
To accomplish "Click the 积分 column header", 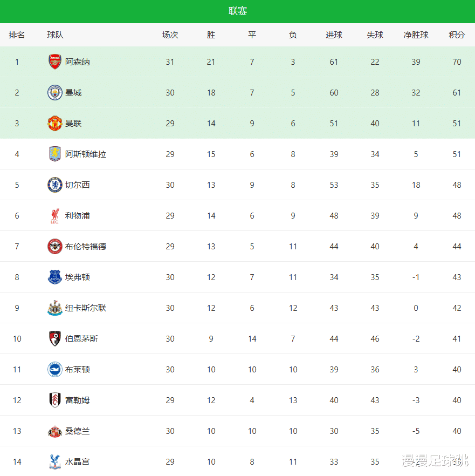I will click(457, 35).
